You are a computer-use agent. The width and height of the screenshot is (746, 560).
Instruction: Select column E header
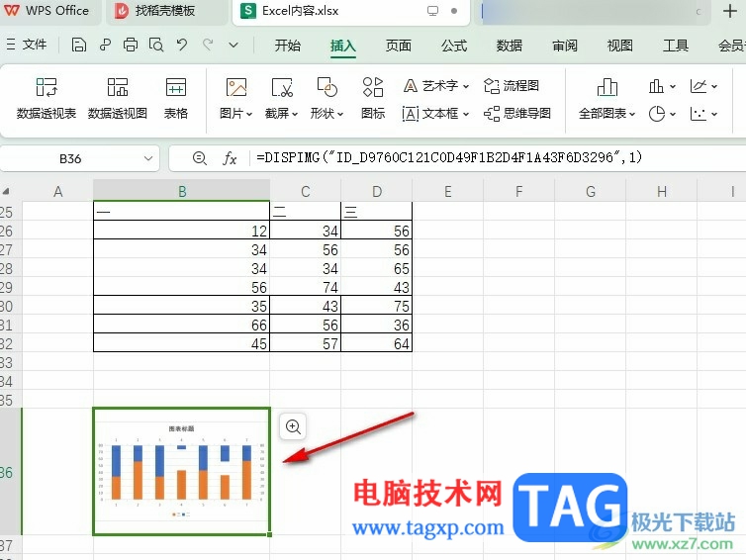tap(447, 191)
